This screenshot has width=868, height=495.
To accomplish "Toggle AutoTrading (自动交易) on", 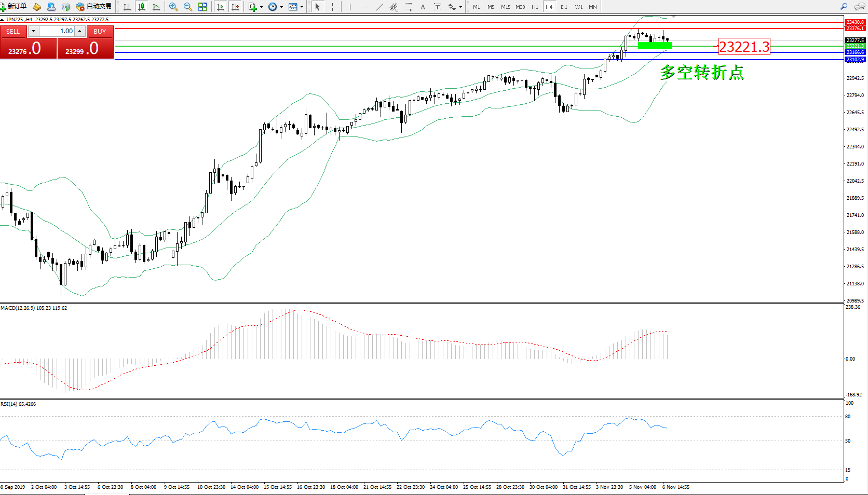I will [x=94, y=6].
